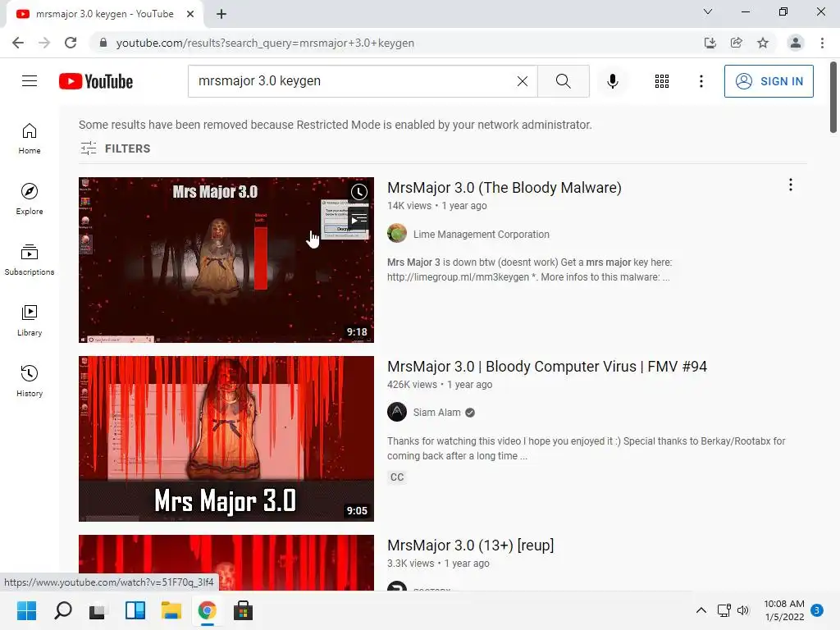Visit Siam Alam channel name
Viewport: 840px width, 630px height.
click(x=436, y=413)
